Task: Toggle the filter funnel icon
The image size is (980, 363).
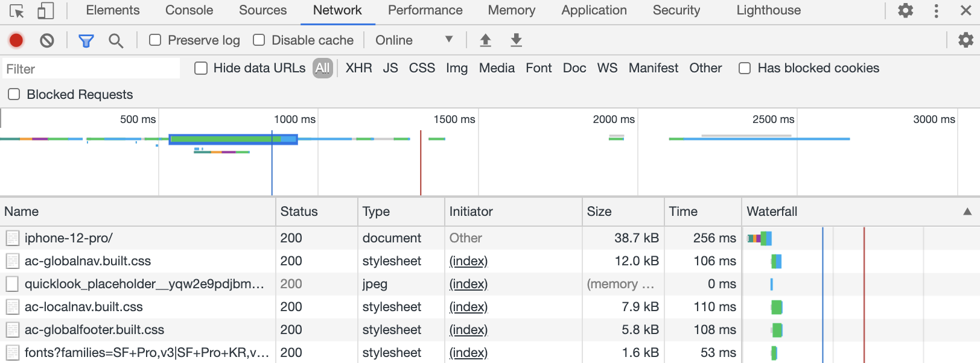Action: pyautogui.click(x=86, y=40)
